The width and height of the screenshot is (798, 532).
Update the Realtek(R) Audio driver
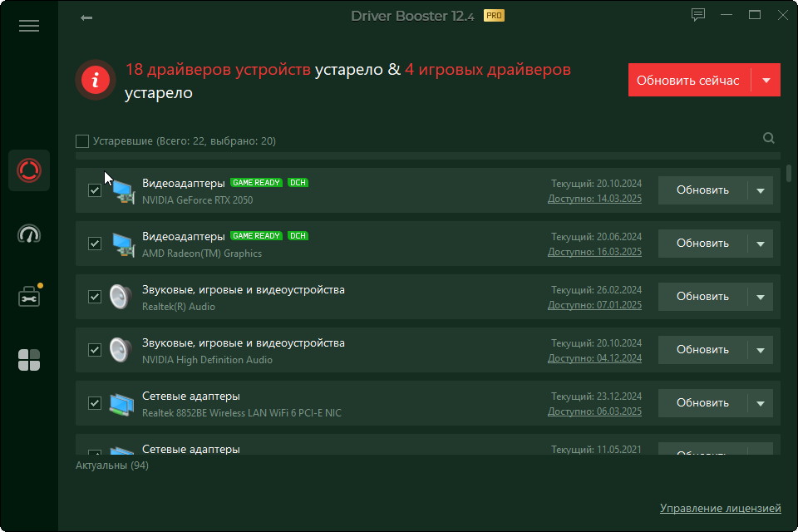702,297
